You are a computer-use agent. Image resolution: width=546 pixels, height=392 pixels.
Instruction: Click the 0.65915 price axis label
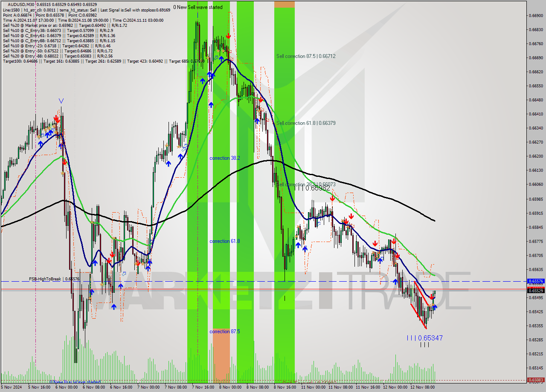[536, 213]
